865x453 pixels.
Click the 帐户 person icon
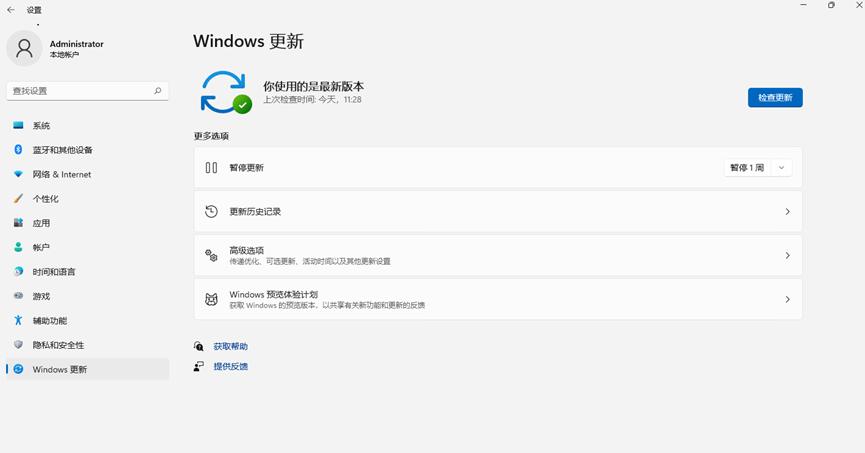[18, 247]
